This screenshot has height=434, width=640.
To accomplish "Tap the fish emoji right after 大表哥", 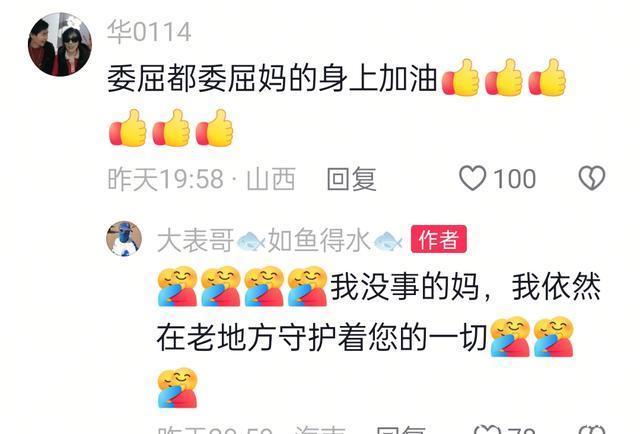I will (250, 240).
